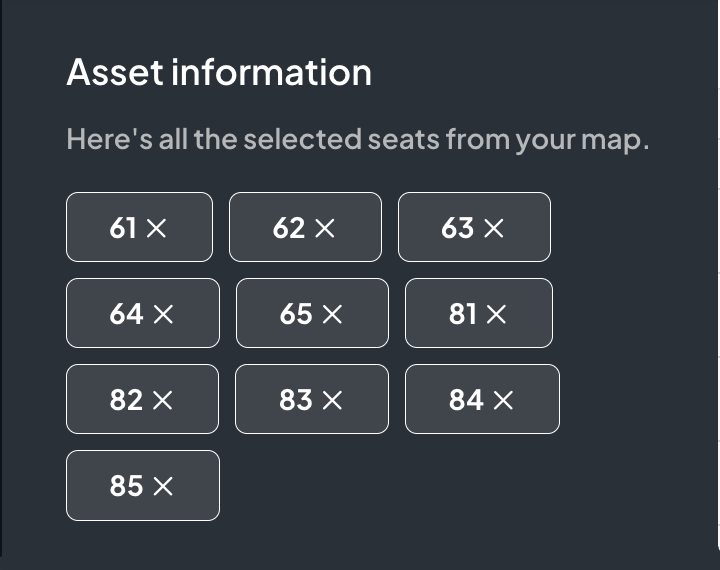Click the number 84 seat label
The height and width of the screenshot is (570, 720).
pyautogui.click(x=466, y=401)
